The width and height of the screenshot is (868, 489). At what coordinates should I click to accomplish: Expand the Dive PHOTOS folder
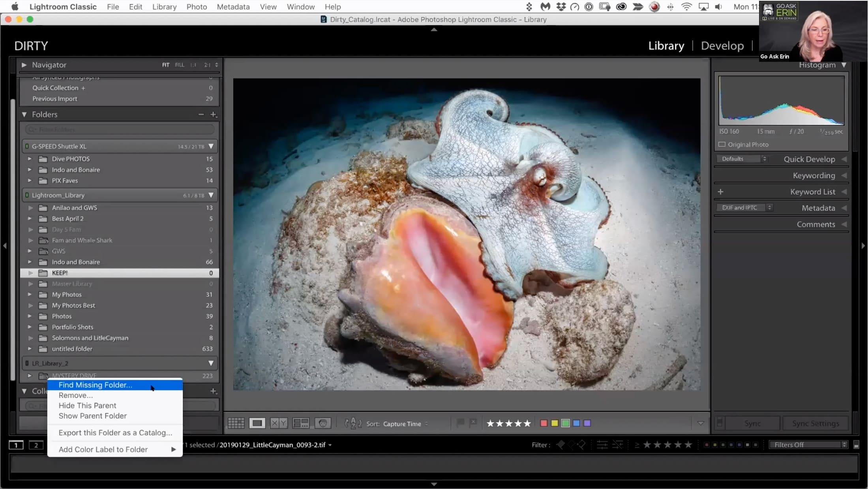[30, 159]
